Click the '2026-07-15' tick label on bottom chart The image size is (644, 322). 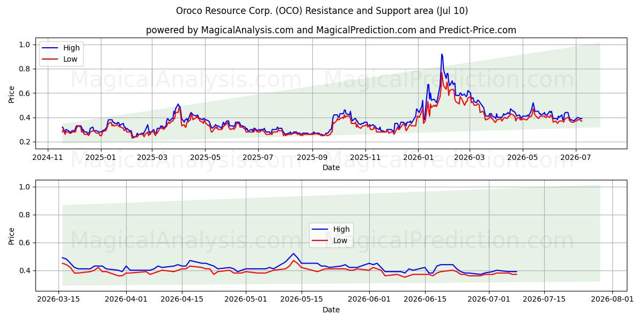(x=544, y=300)
